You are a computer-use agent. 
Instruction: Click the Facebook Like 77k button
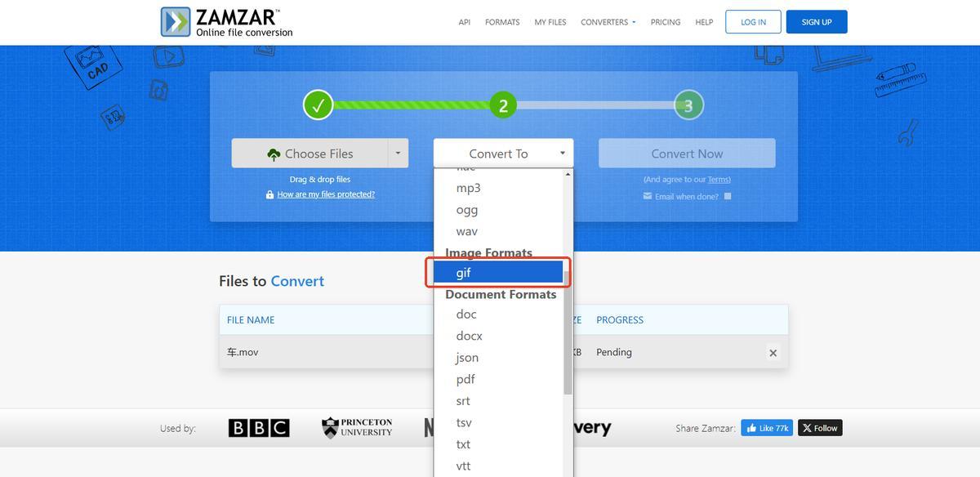pyautogui.click(x=766, y=428)
